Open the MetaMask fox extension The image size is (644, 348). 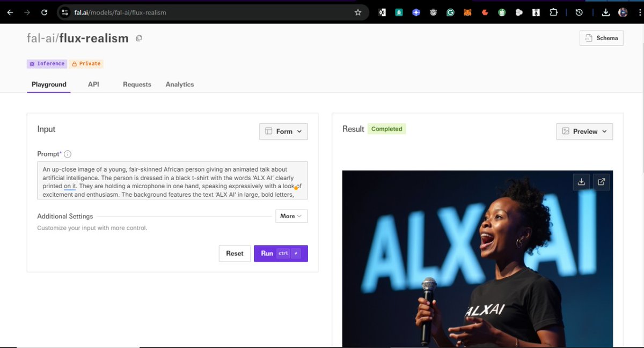pos(467,12)
